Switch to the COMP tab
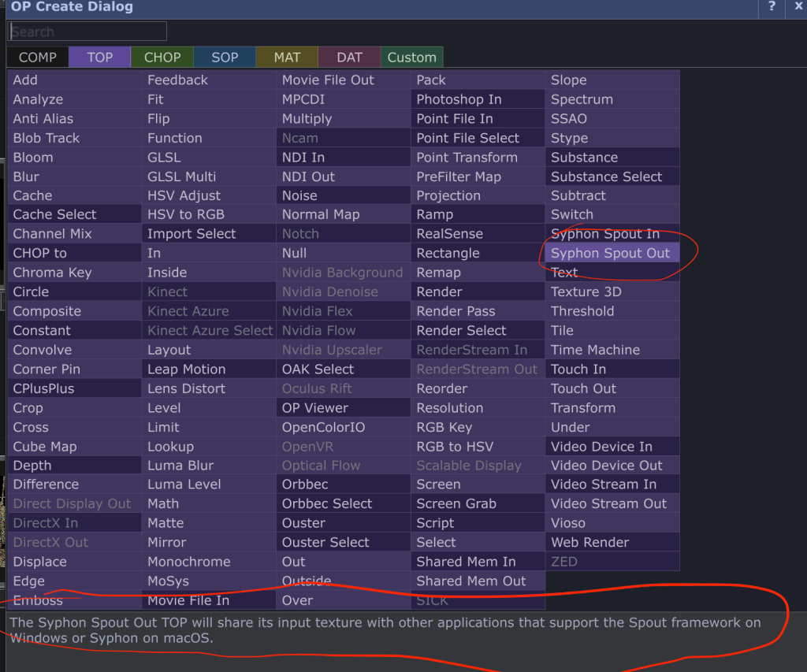 (38, 57)
